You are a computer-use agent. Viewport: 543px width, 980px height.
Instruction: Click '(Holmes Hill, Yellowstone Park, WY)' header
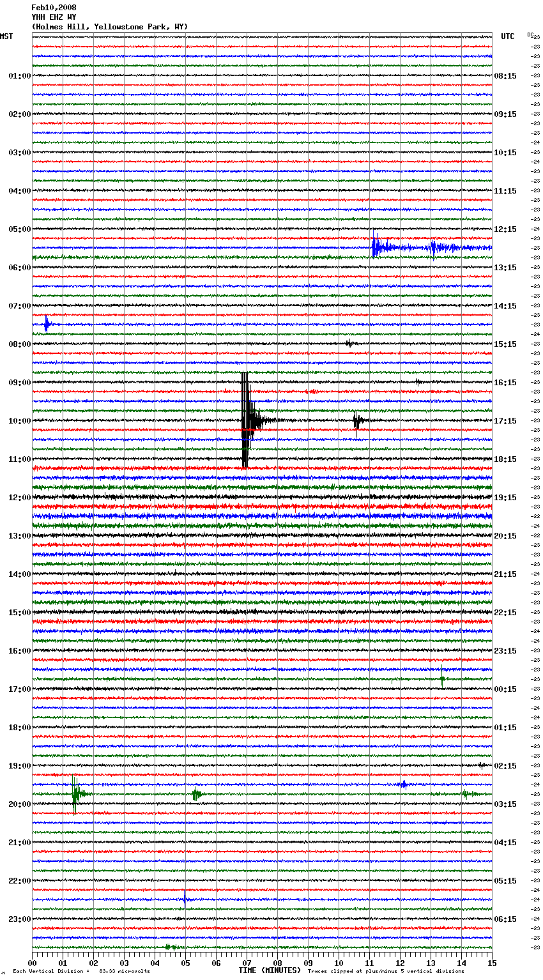click(x=110, y=27)
